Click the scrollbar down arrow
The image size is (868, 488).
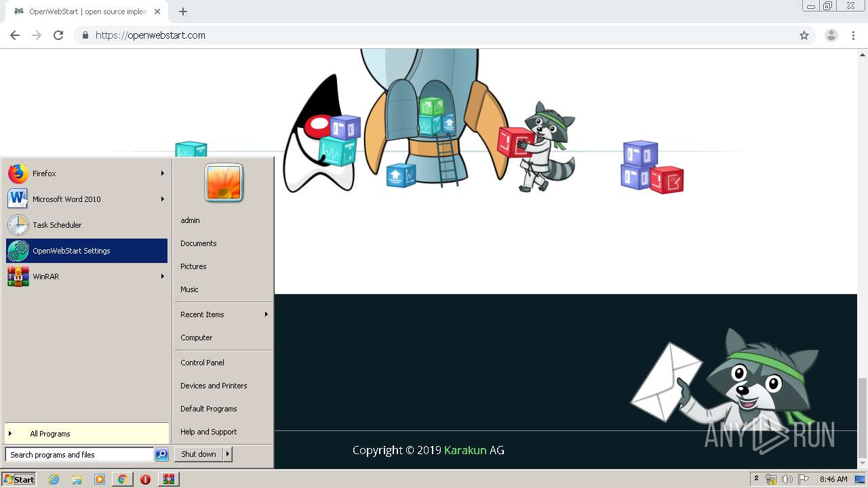click(x=863, y=464)
